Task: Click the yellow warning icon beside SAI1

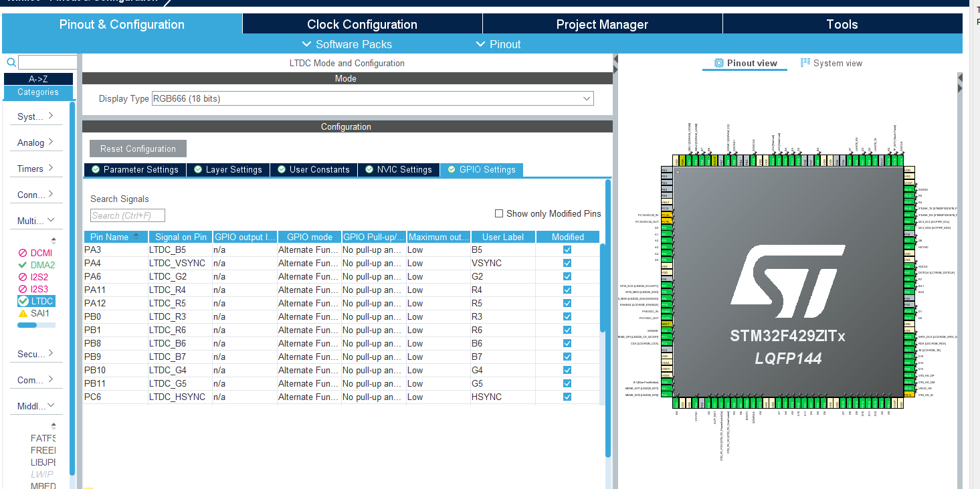Action: 23,313
